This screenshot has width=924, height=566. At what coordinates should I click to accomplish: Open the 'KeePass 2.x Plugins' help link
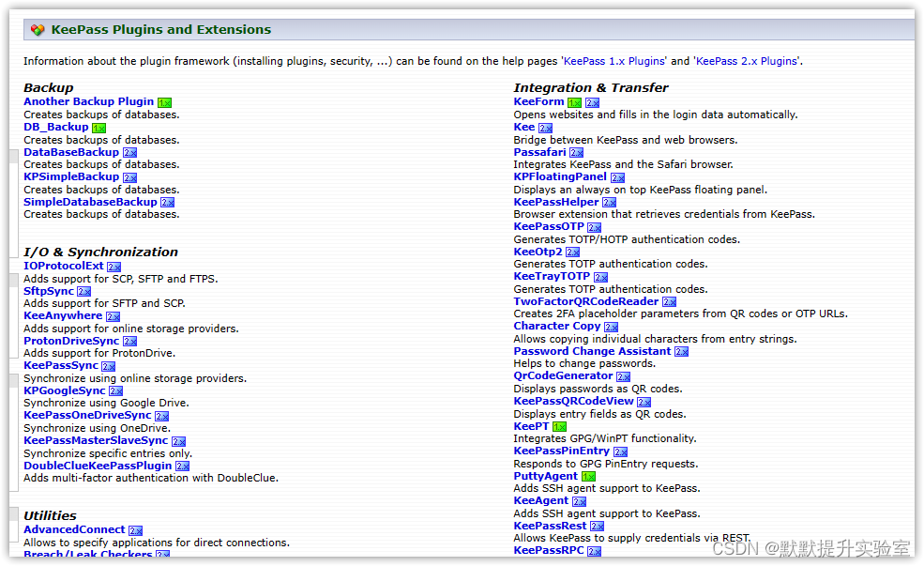(x=747, y=61)
